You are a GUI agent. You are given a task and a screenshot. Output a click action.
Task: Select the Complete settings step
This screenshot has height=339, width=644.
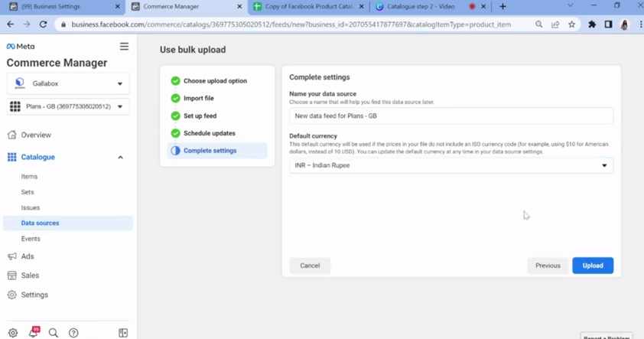click(217, 151)
